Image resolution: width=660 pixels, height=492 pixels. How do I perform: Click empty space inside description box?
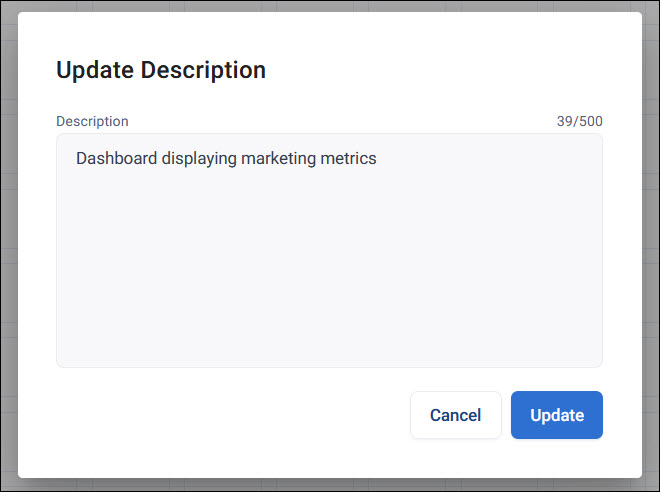[329, 261]
